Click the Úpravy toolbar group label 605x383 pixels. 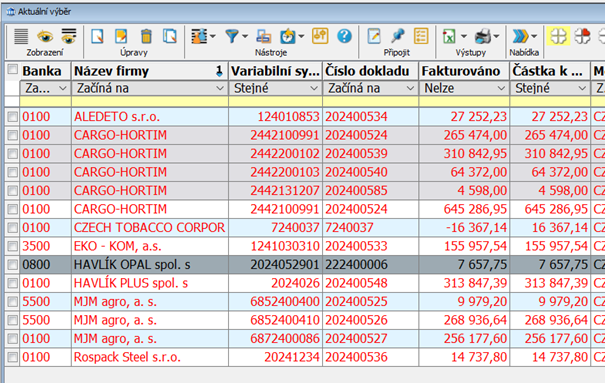pos(134,52)
